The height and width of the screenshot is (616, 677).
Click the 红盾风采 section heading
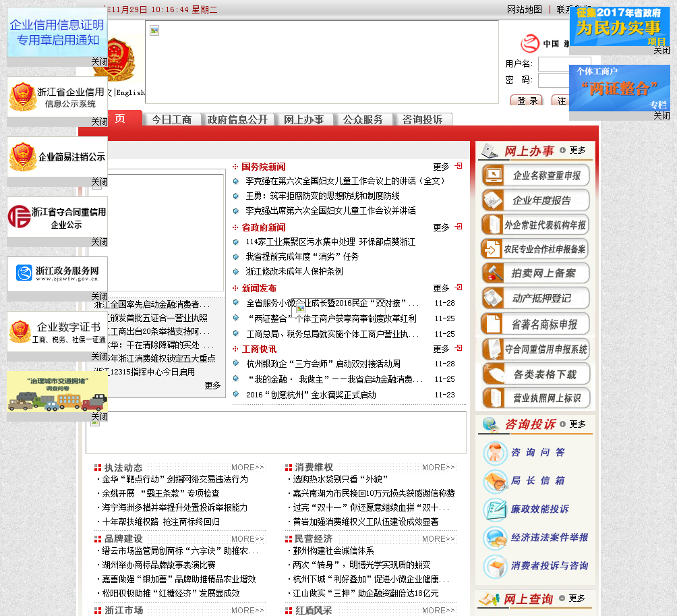[x=314, y=610]
